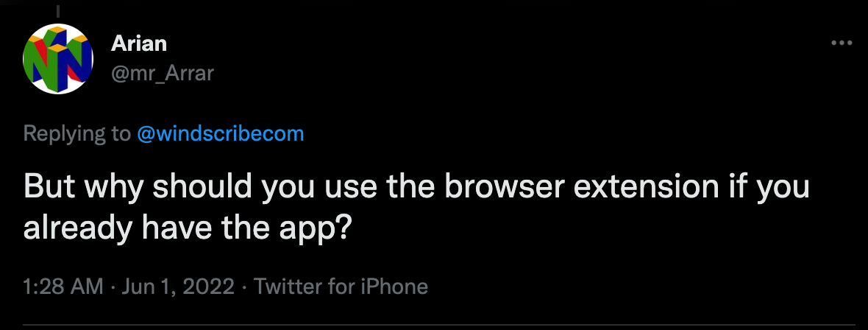Screen dimensions: 868x330
Task: Select the @mr_Arrar handle
Action: click(x=162, y=73)
